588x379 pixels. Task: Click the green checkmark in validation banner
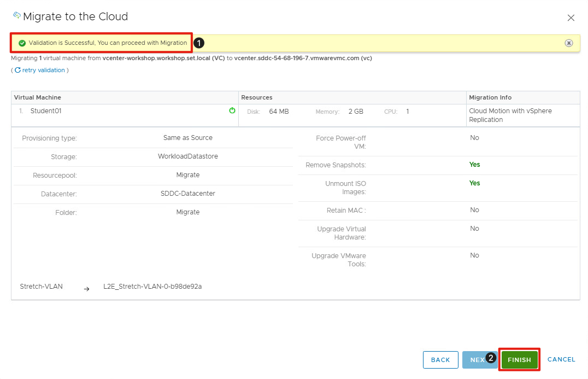click(22, 43)
